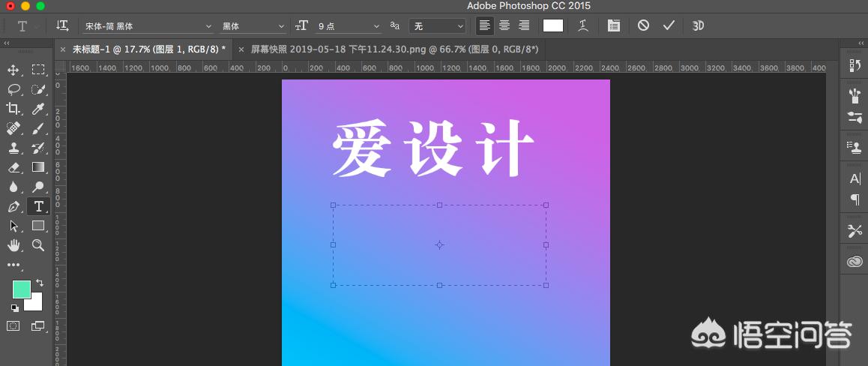Select the Blur tool
Image resolution: width=868 pixels, height=366 pixels.
pyautogui.click(x=13, y=187)
